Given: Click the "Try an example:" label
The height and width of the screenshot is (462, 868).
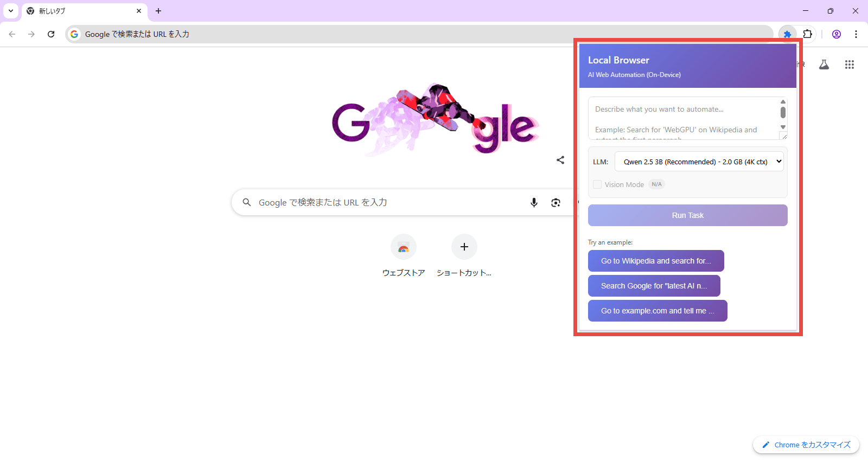Looking at the screenshot, I should pos(610,242).
